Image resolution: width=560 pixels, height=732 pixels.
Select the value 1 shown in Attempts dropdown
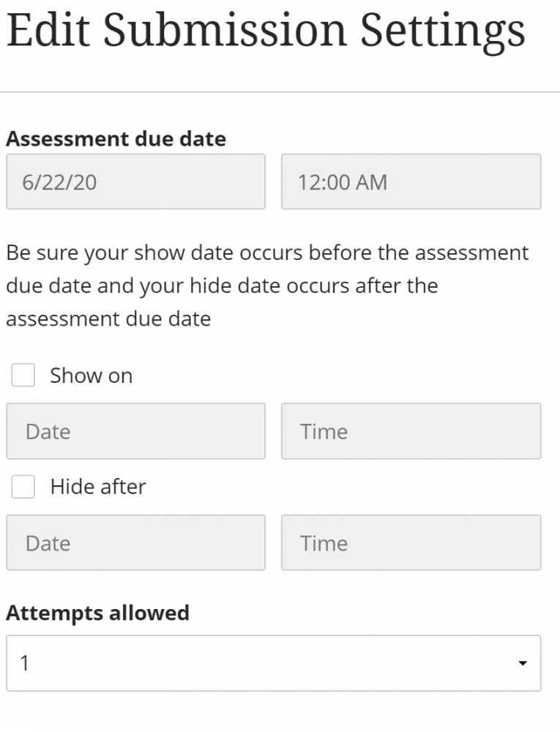(x=25, y=663)
